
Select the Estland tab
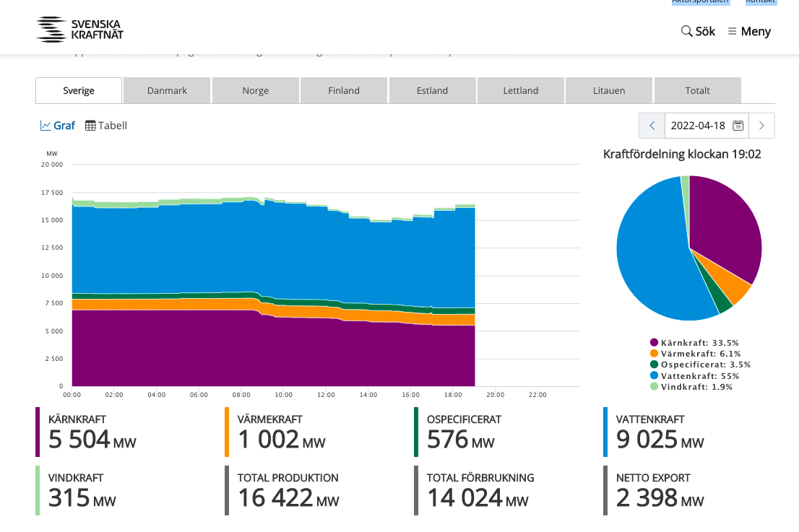[x=432, y=91]
